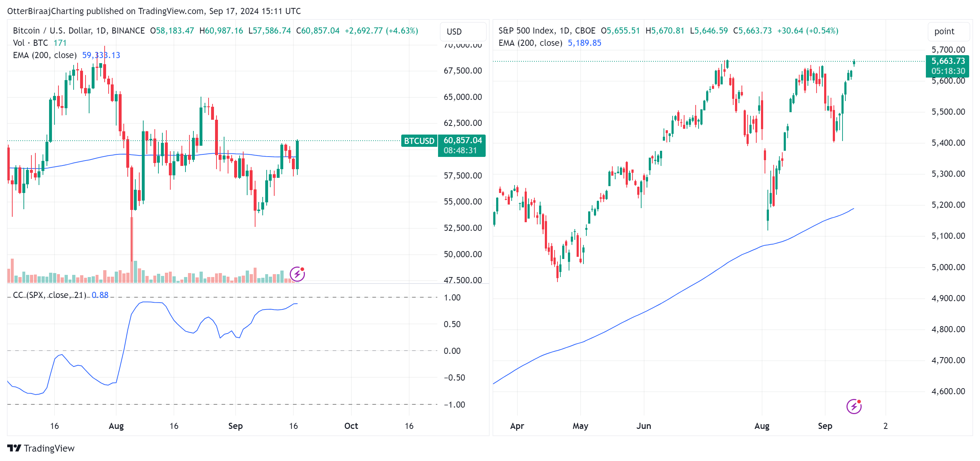Select EMA (200, close) legend on Bitcoin chart
The height and width of the screenshot is (461, 980).
point(44,55)
